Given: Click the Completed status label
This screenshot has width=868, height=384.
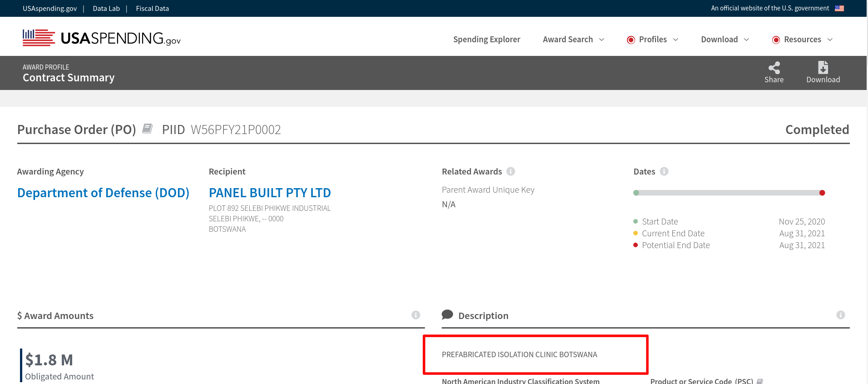Looking at the screenshot, I should pyautogui.click(x=817, y=130).
